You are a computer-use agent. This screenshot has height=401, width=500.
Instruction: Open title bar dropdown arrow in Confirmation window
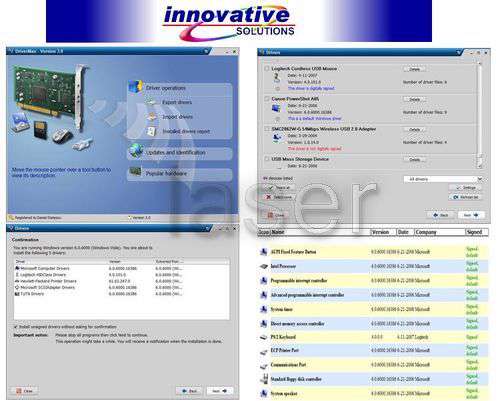coord(207,228)
